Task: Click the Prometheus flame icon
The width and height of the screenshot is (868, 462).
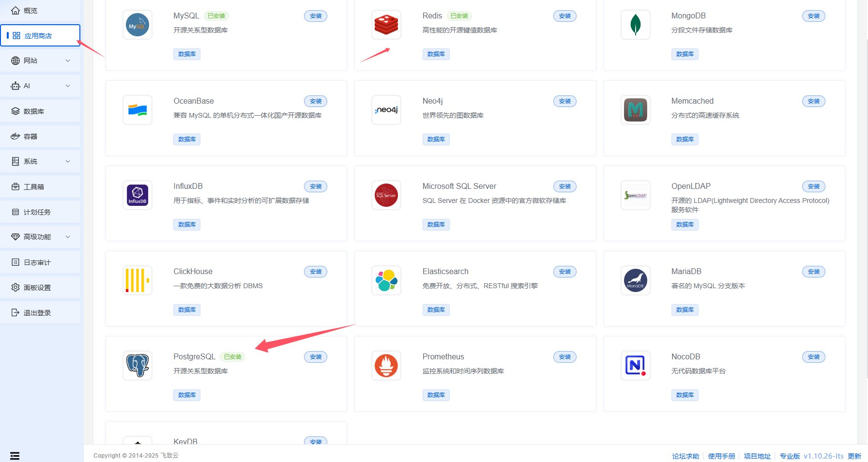Action: [x=386, y=366]
